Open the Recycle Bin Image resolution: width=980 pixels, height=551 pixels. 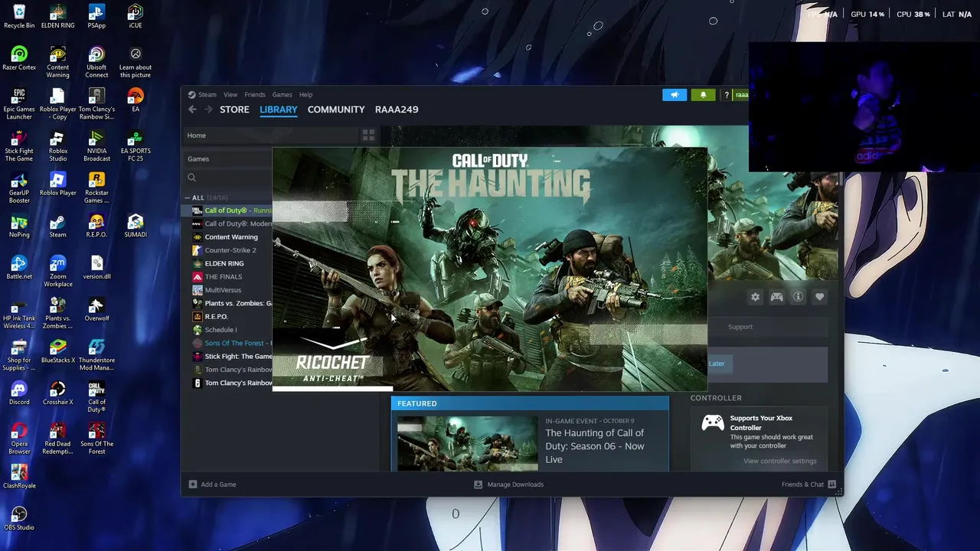point(19,17)
